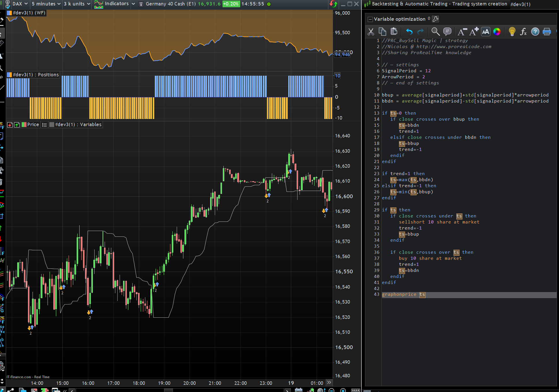Increase the editor font size
559x392 pixels.
pos(474,32)
